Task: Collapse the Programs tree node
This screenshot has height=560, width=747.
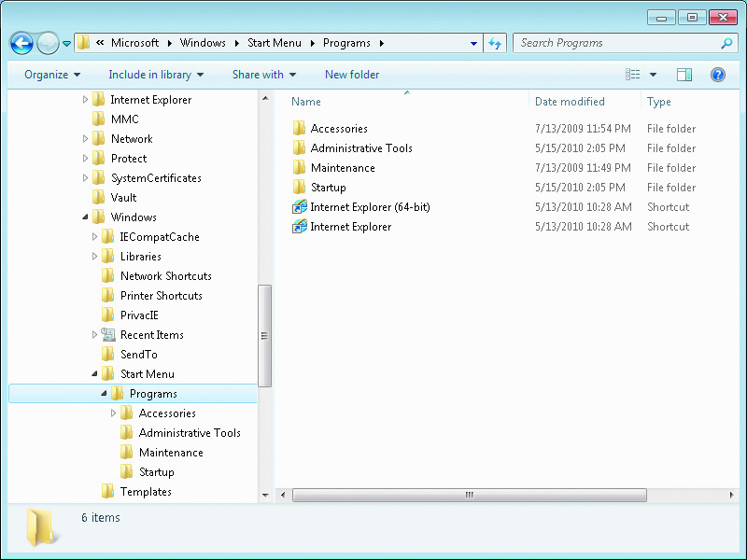Action: click(x=104, y=394)
